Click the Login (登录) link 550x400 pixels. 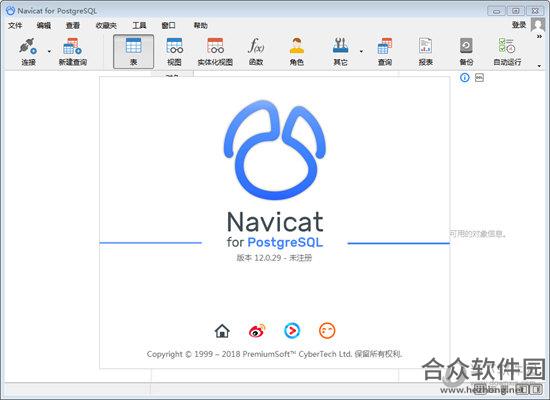pyautogui.click(x=519, y=25)
